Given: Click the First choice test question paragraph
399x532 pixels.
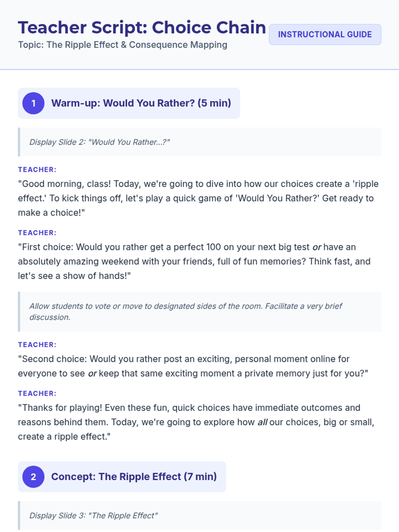Looking at the screenshot, I should click(x=195, y=261).
